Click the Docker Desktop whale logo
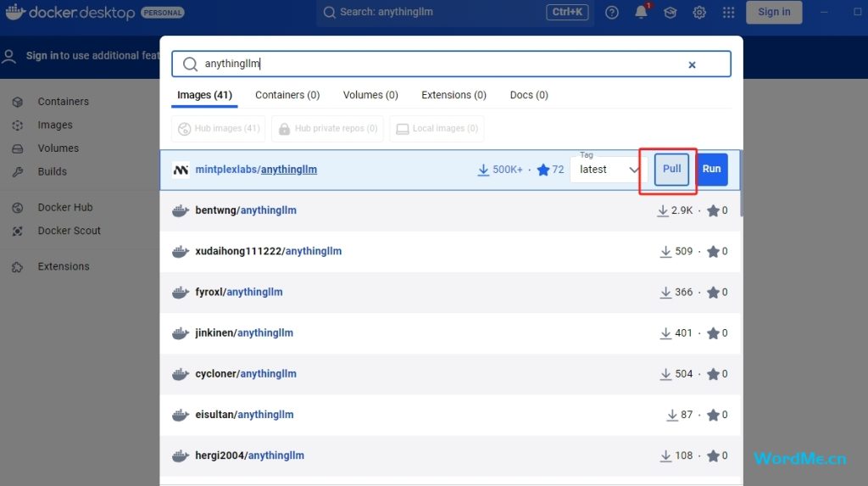The image size is (868, 486). [15, 12]
